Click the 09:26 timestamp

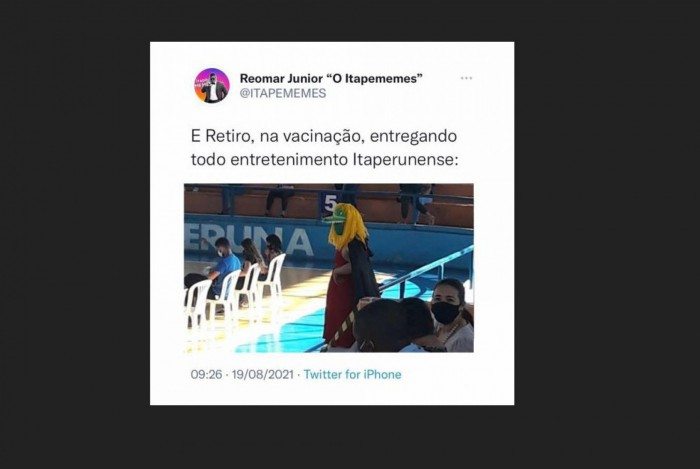click(x=206, y=374)
